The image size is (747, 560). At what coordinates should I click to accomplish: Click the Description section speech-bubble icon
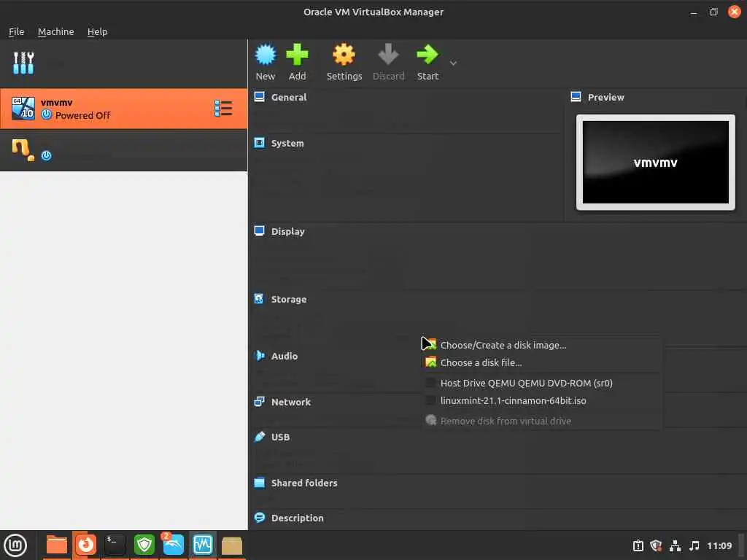(x=259, y=518)
